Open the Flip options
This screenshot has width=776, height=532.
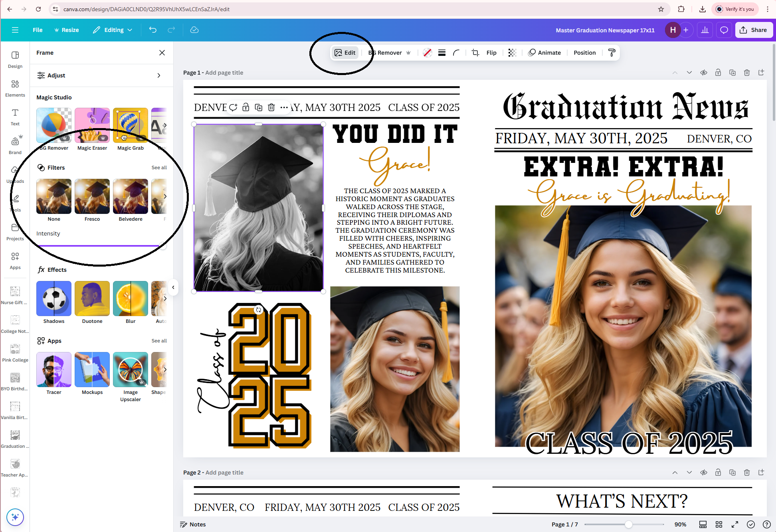pyautogui.click(x=491, y=53)
